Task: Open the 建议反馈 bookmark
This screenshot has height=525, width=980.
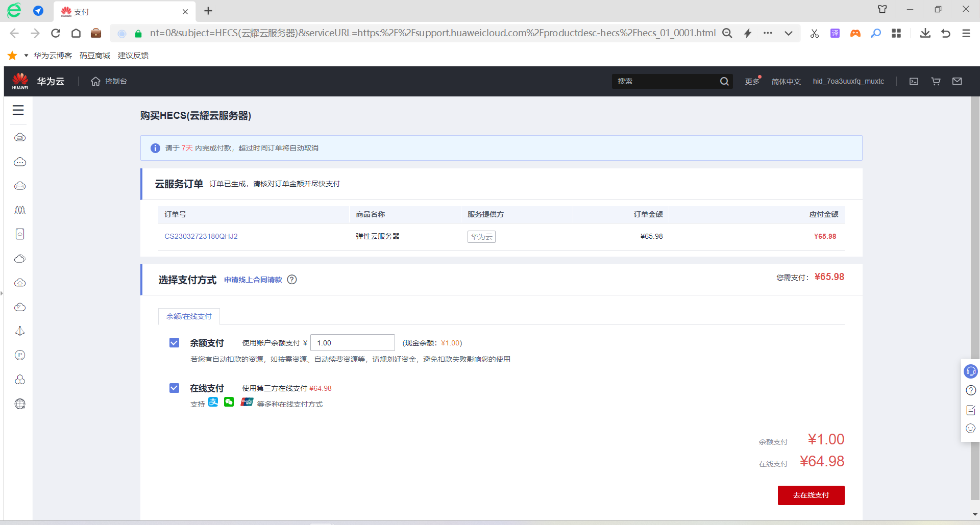Action: [x=133, y=55]
